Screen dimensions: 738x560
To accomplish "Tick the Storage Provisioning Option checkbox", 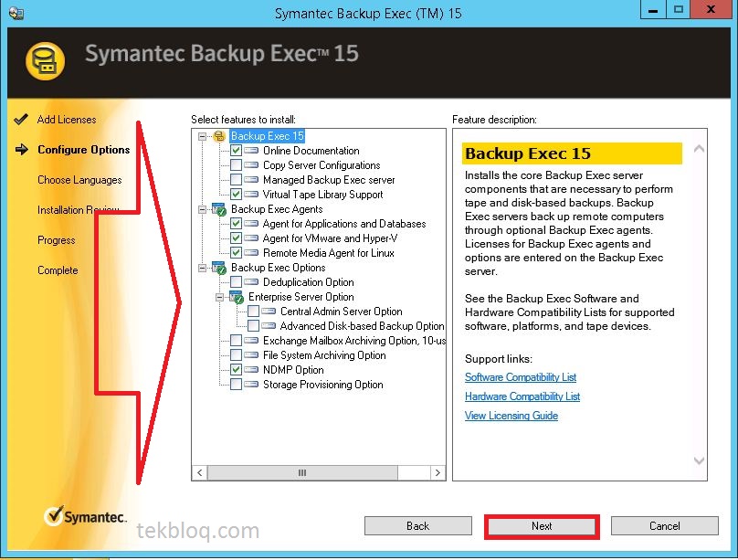I will pos(237,385).
